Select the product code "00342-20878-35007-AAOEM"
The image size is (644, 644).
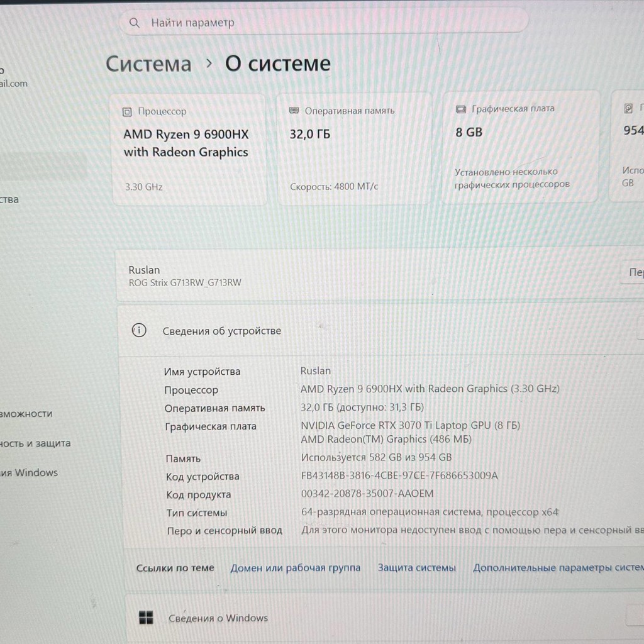tap(367, 494)
